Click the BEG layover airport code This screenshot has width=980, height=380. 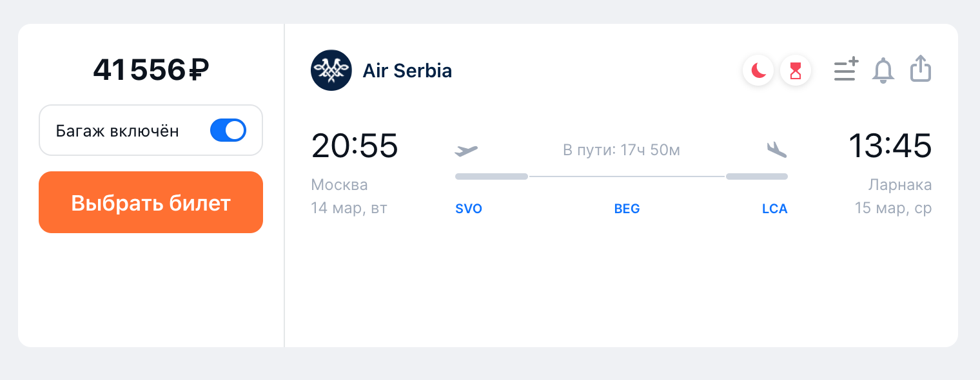tap(627, 209)
